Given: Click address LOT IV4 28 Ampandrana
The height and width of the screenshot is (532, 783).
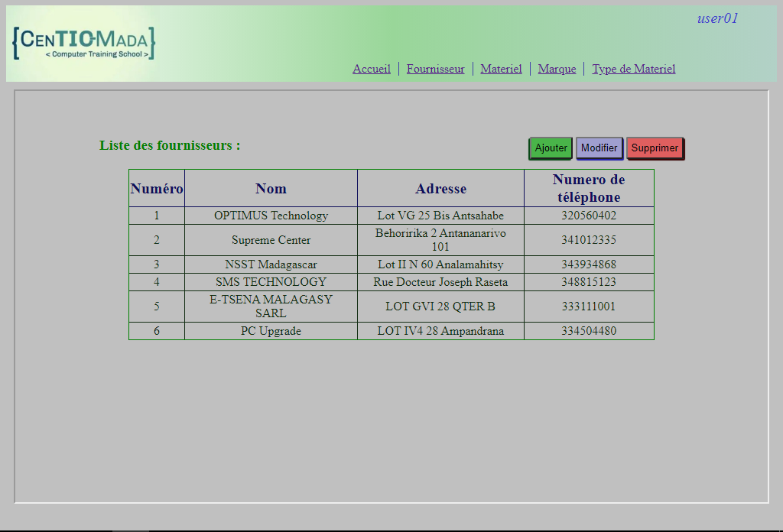Looking at the screenshot, I should [x=441, y=331].
